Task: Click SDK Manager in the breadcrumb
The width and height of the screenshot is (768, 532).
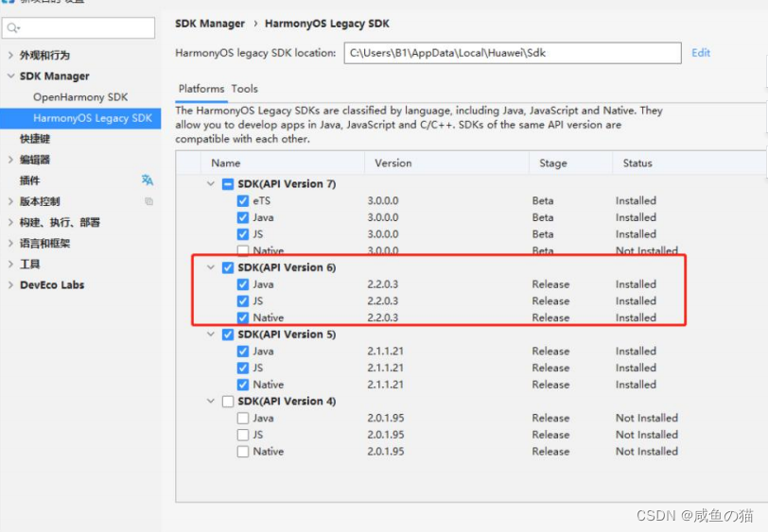Action: tap(210, 24)
